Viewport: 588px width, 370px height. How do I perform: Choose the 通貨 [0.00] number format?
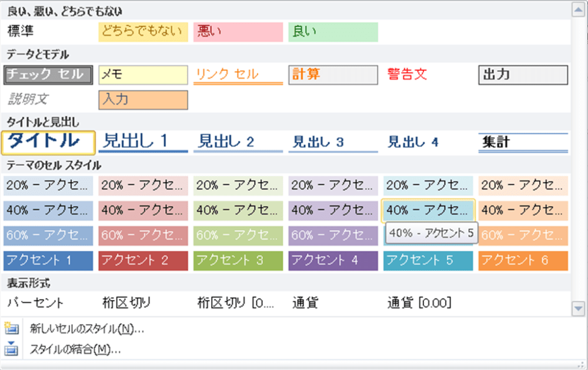pyautogui.click(x=419, y=303)
